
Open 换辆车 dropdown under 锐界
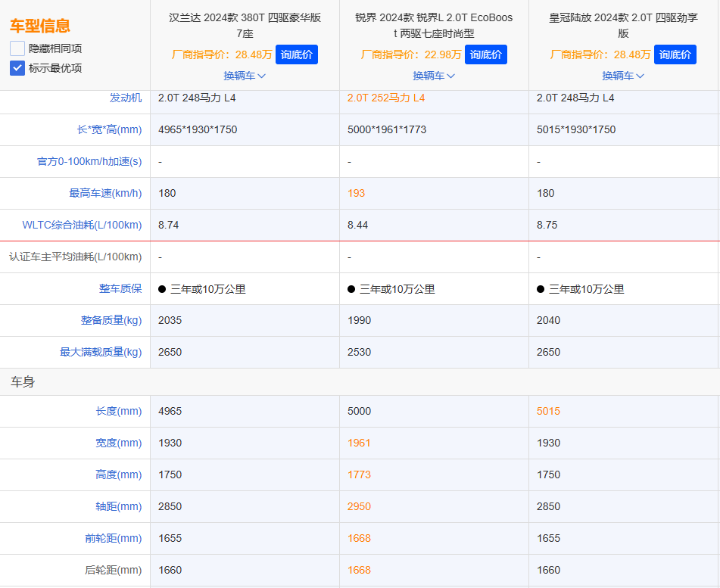[x=434, y=76]
